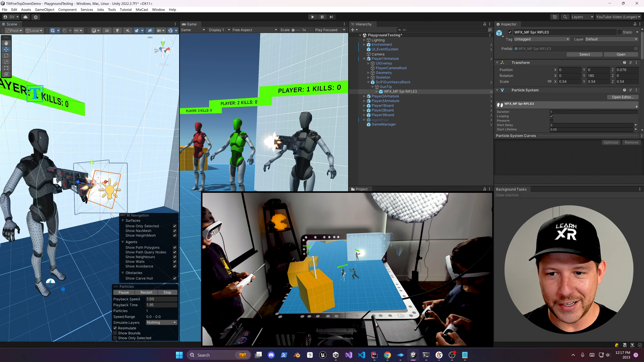This screenshot has height=362, width=644.
Task: Toggle scene lighting bulb icon
Action: point(117,31)
